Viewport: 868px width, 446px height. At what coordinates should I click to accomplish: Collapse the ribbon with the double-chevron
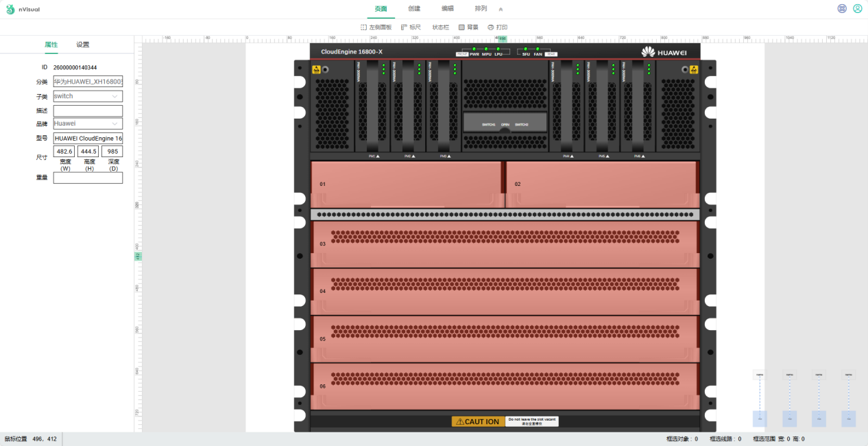pos(501,10)
